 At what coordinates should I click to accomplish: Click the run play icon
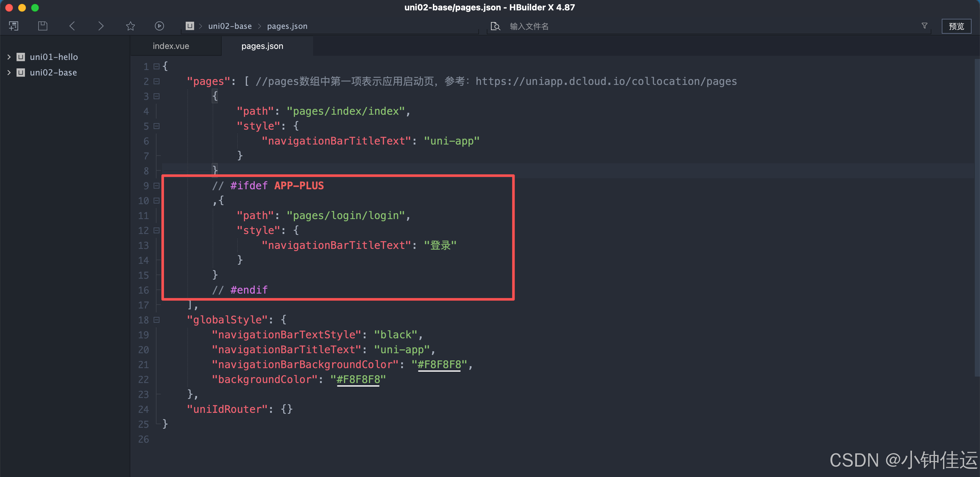click(x=159, y=26)
